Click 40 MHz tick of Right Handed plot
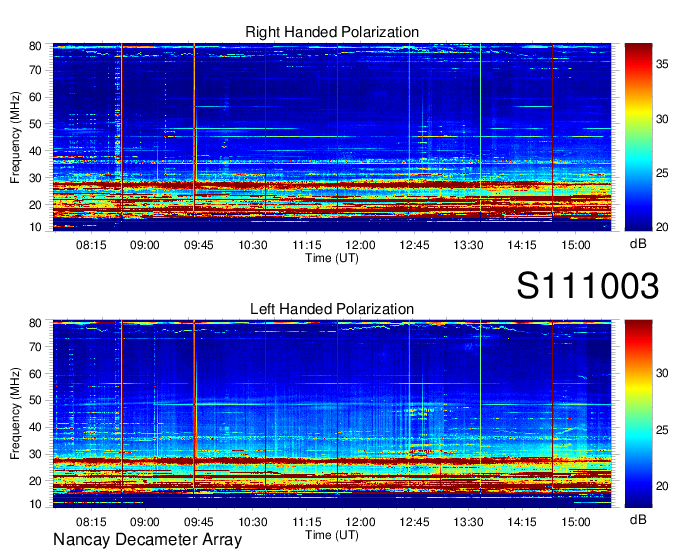The width and height of the screenshot is (680, 552). (x=35, y=151)
